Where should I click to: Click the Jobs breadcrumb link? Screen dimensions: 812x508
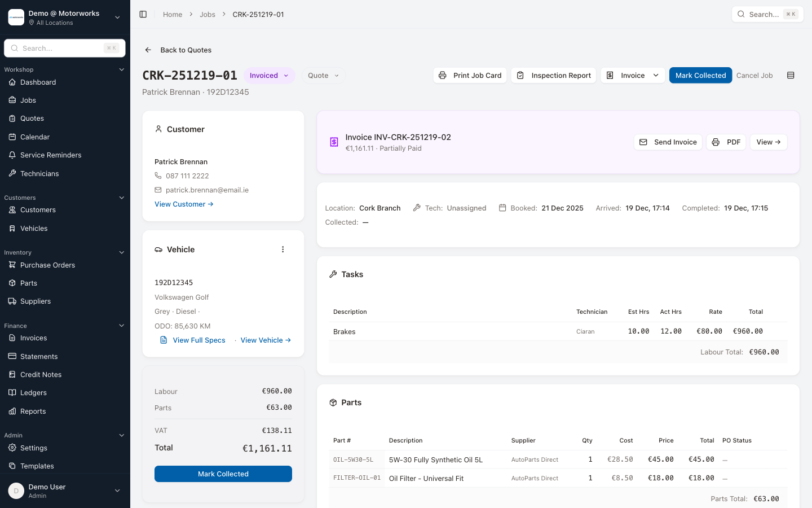(x=207, y=15)
